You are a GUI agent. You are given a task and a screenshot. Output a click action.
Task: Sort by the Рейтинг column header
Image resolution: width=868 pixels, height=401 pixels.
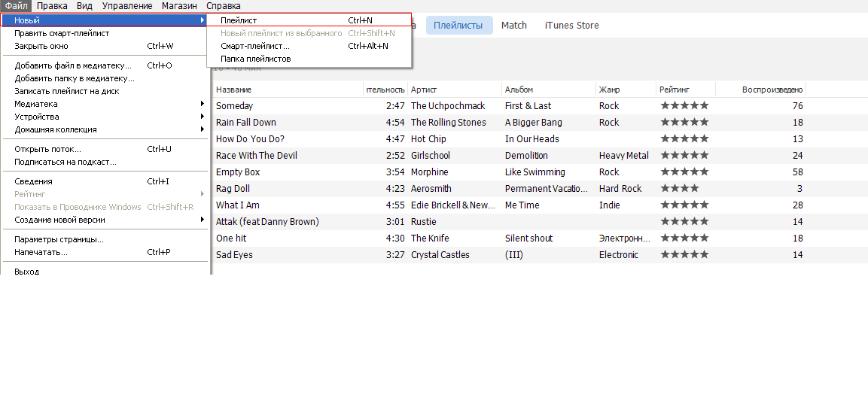pyautogui.click(x=685, y=90)
